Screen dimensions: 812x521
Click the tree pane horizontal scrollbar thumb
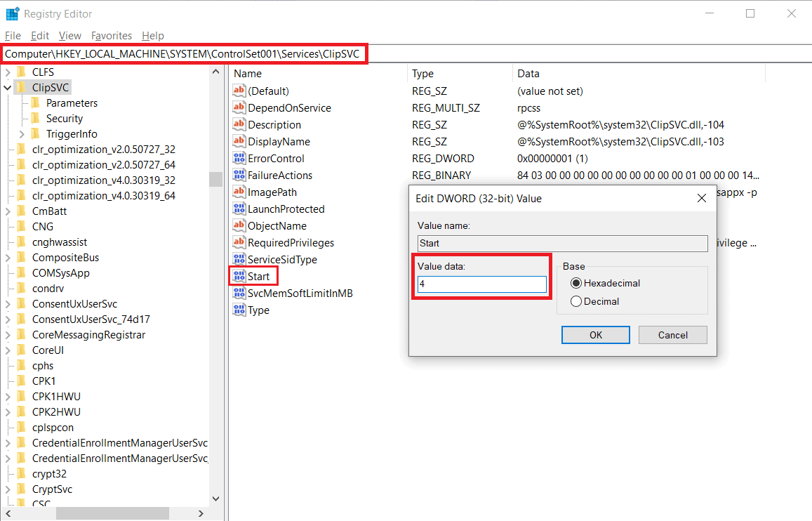112,513
